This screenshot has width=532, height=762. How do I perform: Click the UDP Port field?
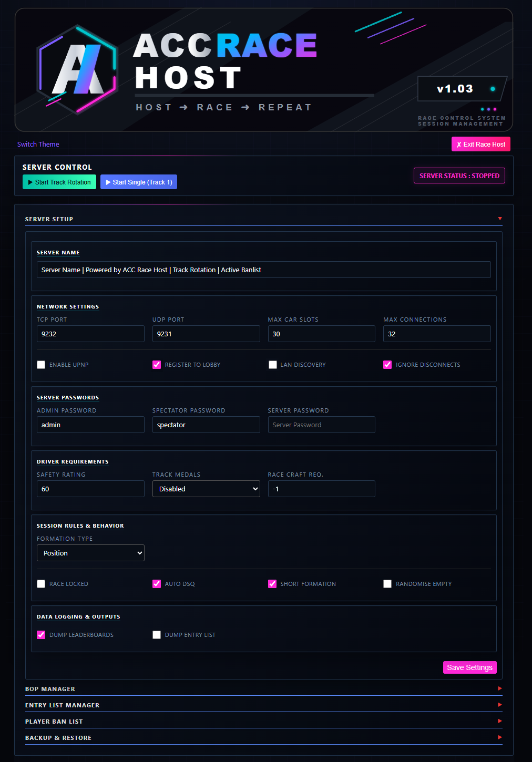pyautogui.click(x=206, y=334)
